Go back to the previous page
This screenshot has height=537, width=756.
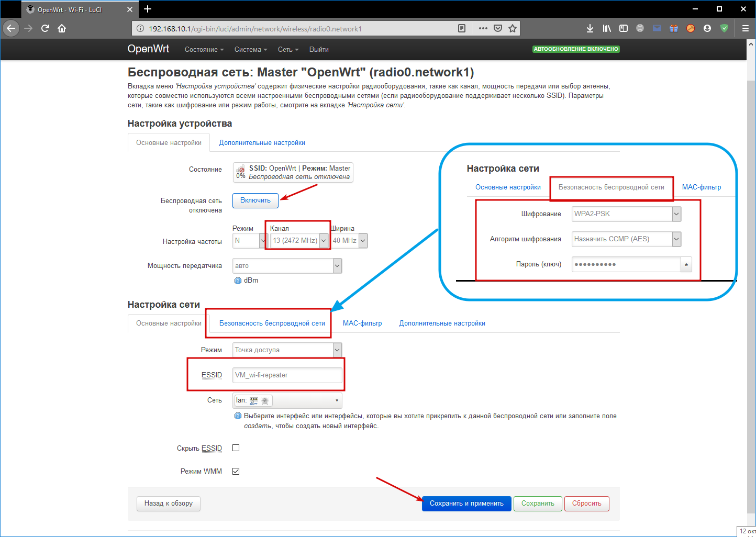point(11,28)
